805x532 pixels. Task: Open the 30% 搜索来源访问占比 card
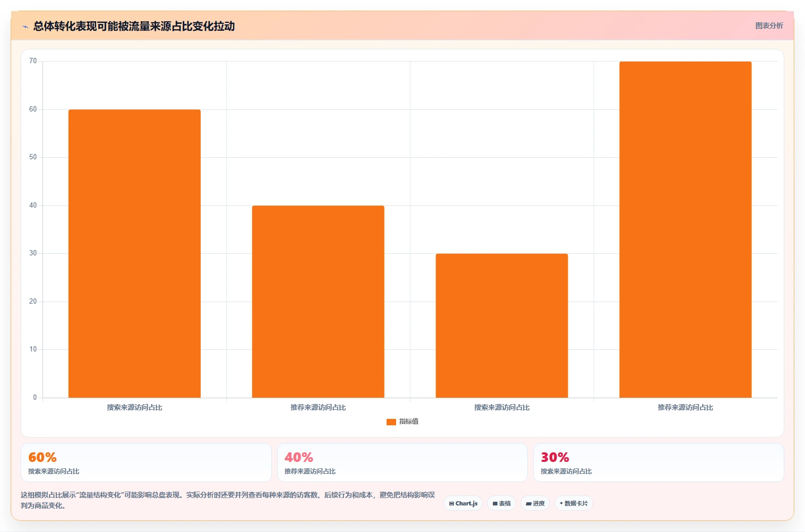click(x=658, y=462)
